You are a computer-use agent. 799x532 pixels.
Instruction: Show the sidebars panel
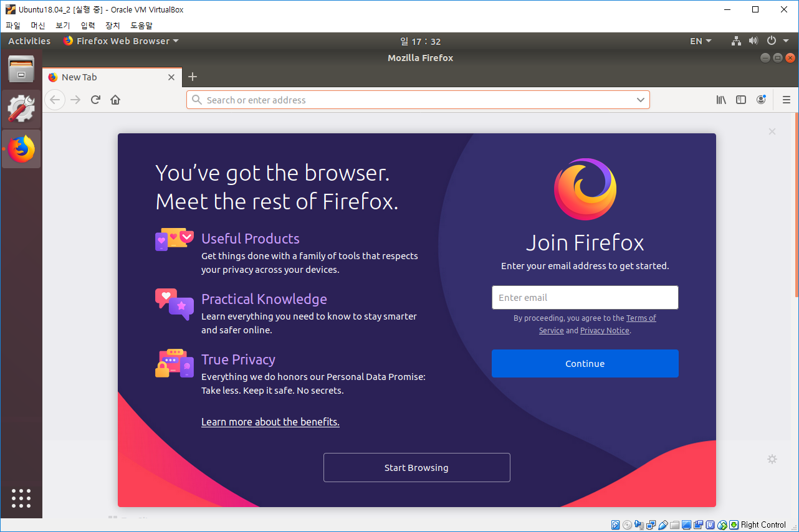[x=741, y=100]
